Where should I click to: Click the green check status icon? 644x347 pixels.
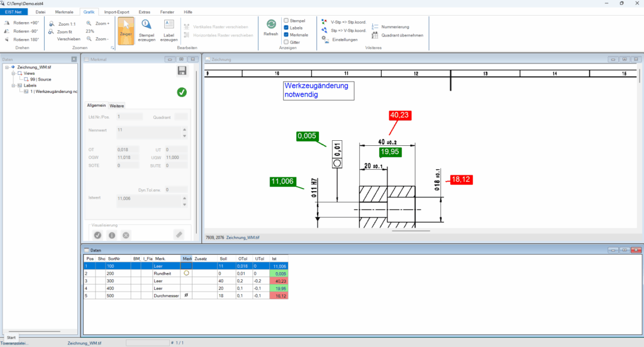pos(182,92)
